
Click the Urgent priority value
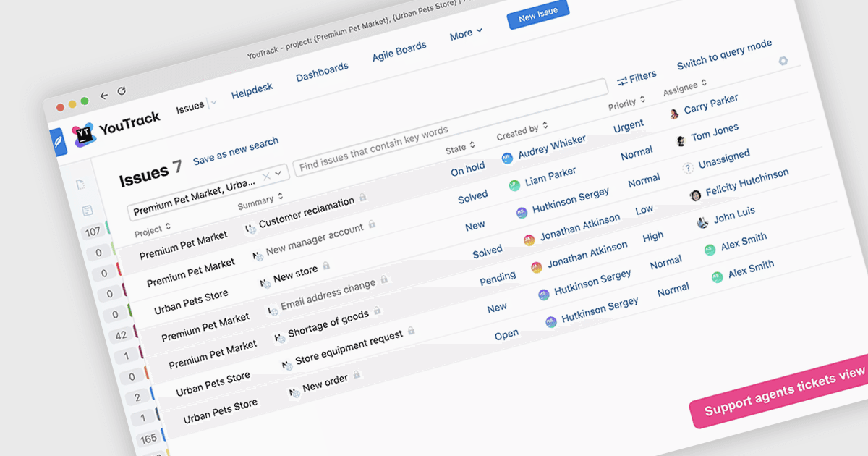pyautogui.click(x=629, y=126)
